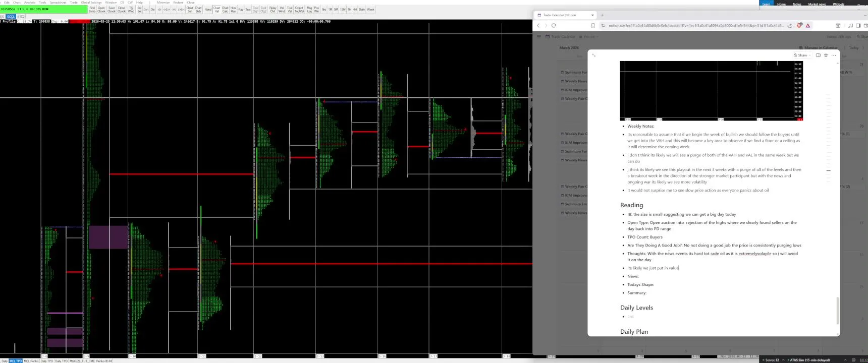This screenshot has width=868, height=363.
Task: Switch chart to Week timeframe
Action: click(x=370, y=10)
